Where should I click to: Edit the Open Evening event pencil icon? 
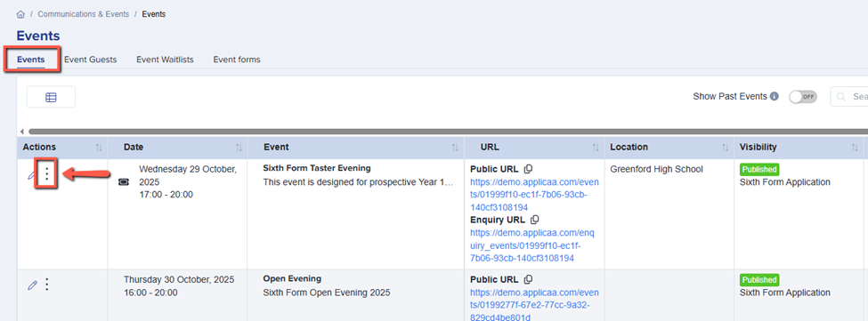(x=32, y=285)
